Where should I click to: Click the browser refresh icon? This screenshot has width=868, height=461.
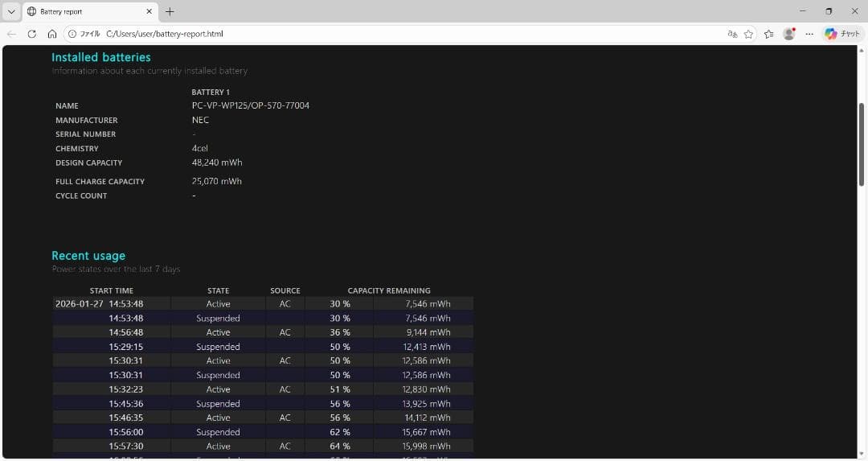click(x=31, y=34)
